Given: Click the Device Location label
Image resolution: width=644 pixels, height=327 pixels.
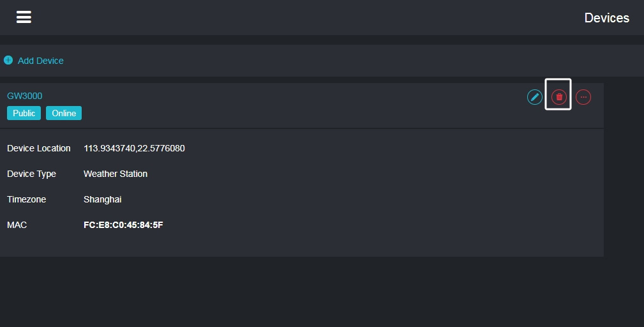Looking at the screenshot, I should point(38,148).
